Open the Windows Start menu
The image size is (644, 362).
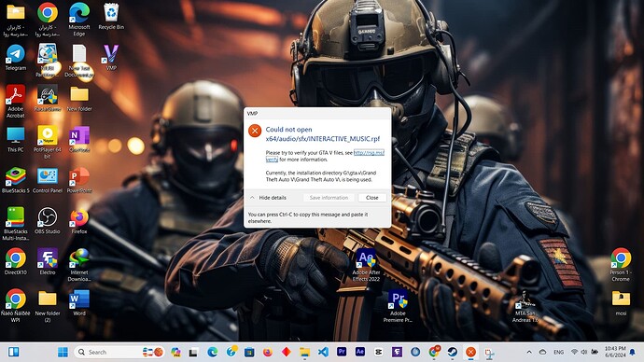tap(63, 352)
